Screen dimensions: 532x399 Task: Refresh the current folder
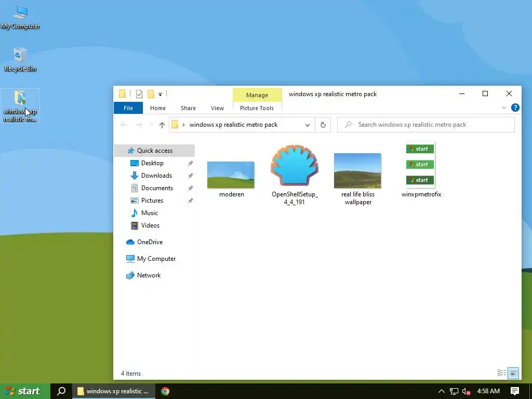pos(323,125)
